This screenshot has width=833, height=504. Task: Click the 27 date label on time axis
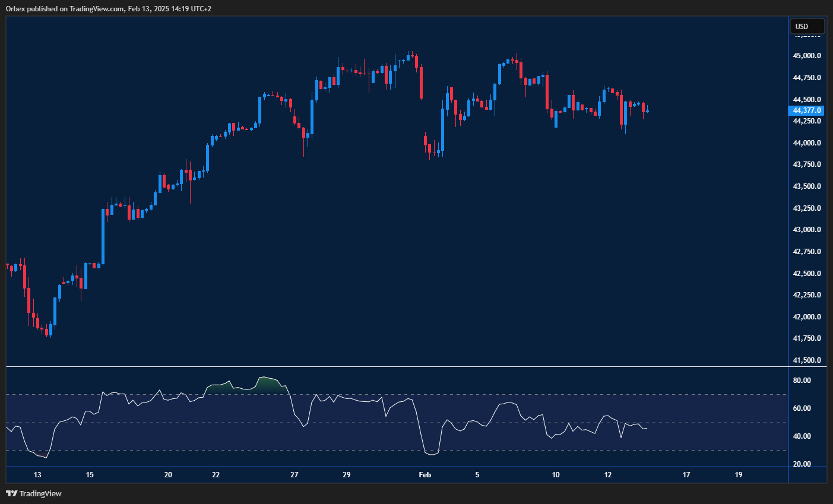click(294, 475)
